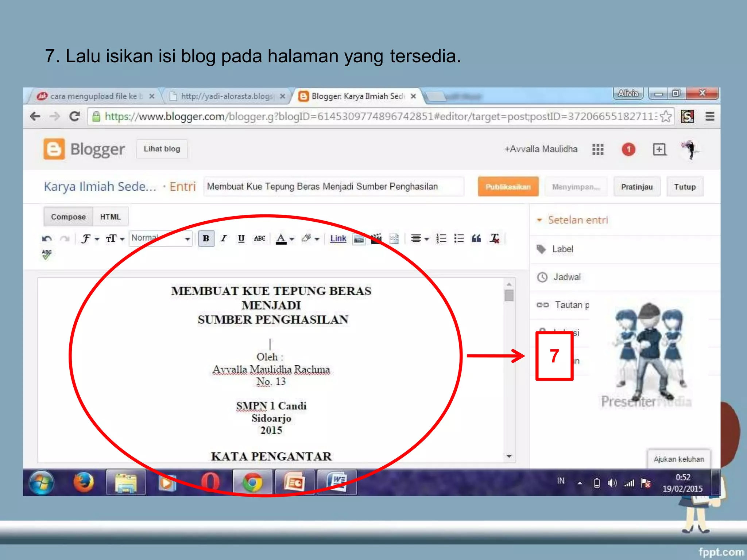The width and height of the screenshot is (747, 560).
Task: Switch to the HTML editor mode
Action: (110, 217)
